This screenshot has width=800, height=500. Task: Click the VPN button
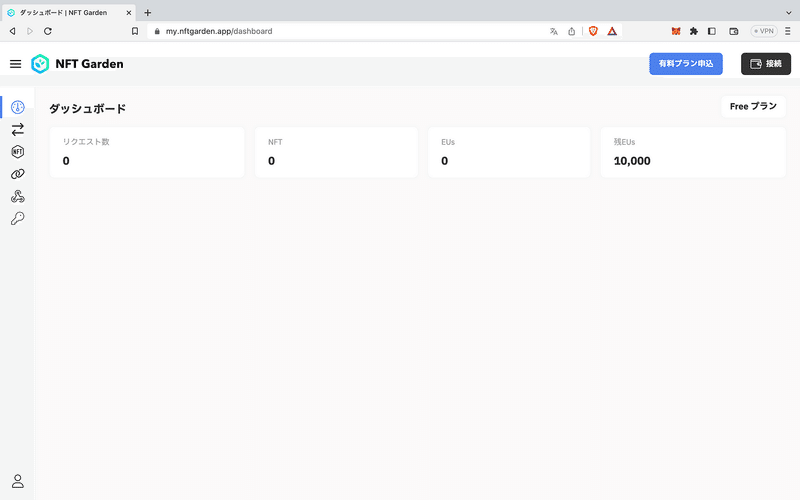coord(764,31)
